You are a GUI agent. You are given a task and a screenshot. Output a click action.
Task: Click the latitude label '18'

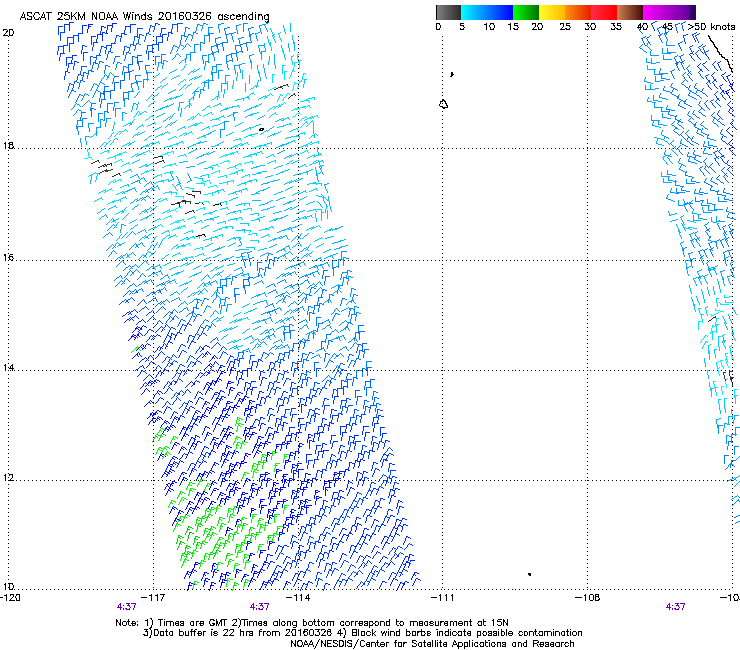click(8, 145)
